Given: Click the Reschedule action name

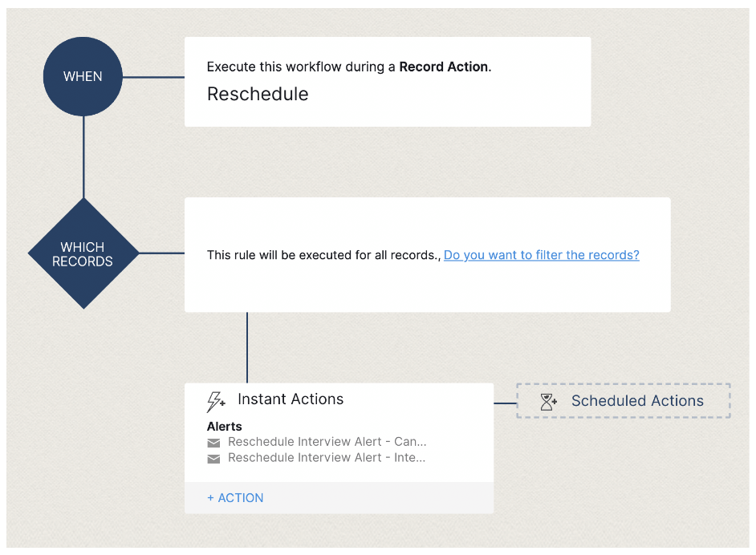Looking at the screenshot, I should tap(258, 94).
